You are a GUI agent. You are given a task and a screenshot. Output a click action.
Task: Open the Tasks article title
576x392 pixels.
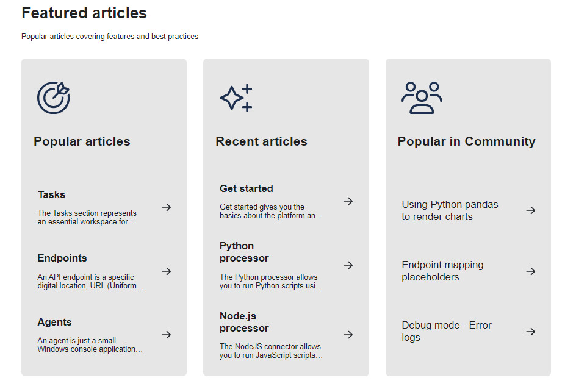(52, 195)
